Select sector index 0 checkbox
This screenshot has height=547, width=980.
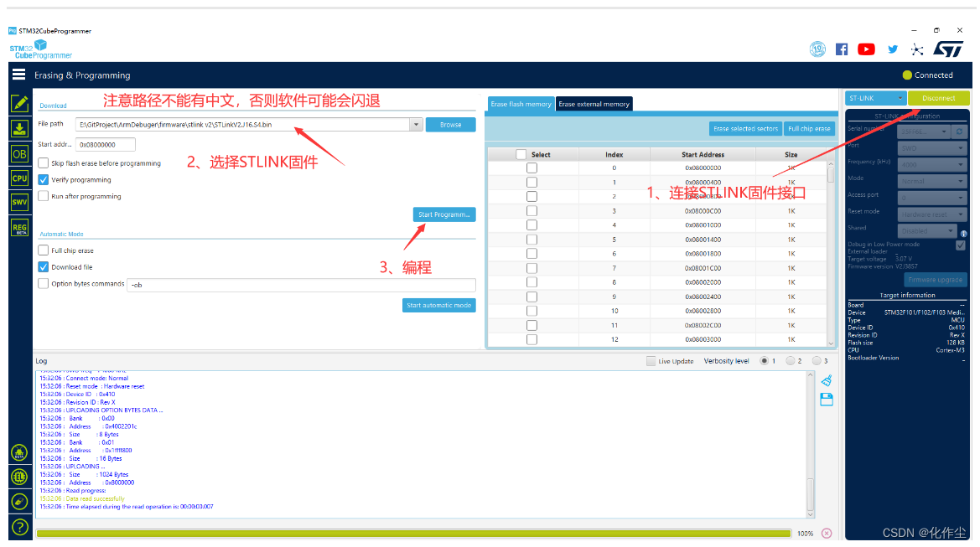point(531,168)
